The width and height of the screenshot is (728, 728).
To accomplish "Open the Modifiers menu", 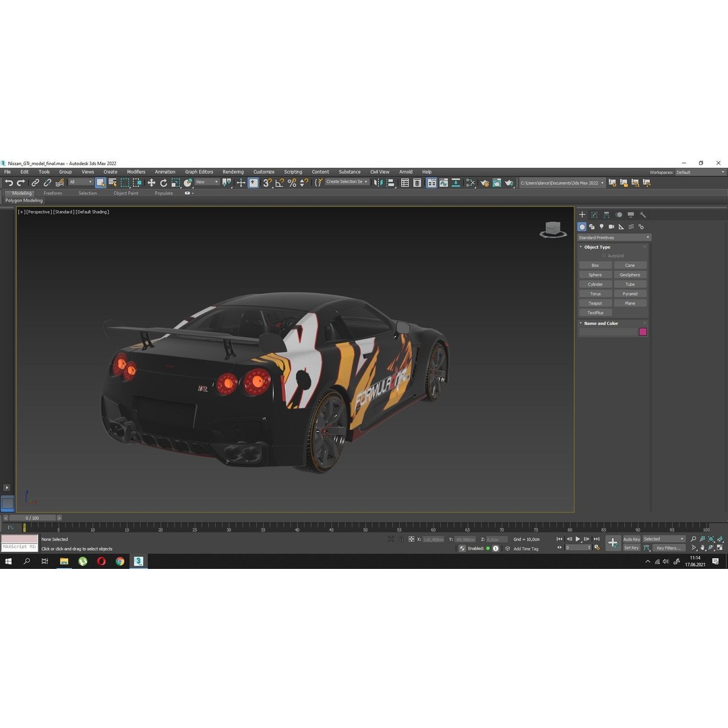I will [x=136, y=172].
